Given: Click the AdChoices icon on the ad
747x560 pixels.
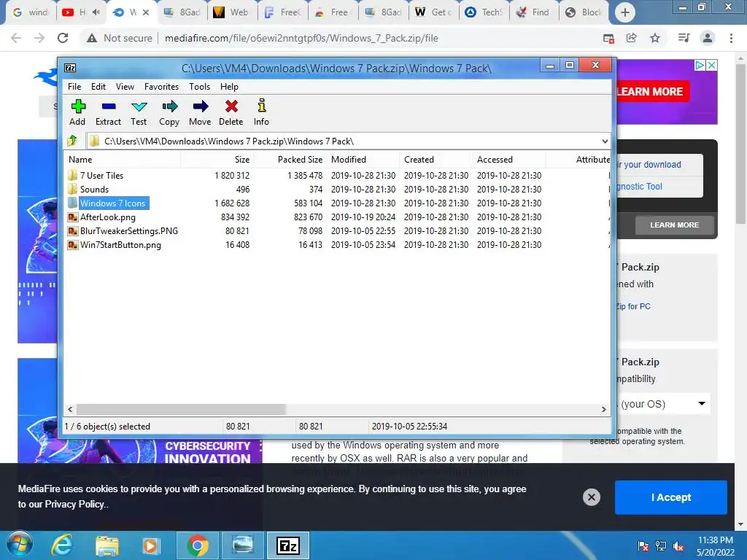Looking at the screenshot, I should [x=700, y=65].
